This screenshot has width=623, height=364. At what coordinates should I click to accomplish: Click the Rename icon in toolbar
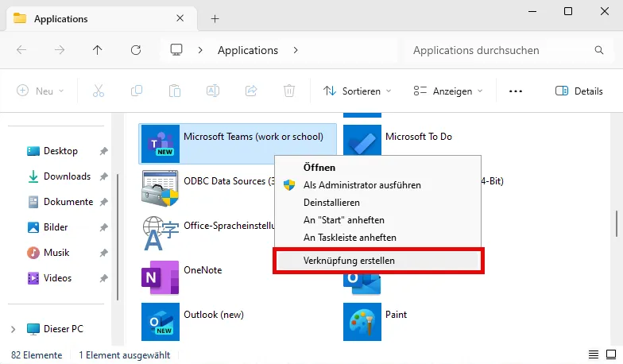(213, 91)
